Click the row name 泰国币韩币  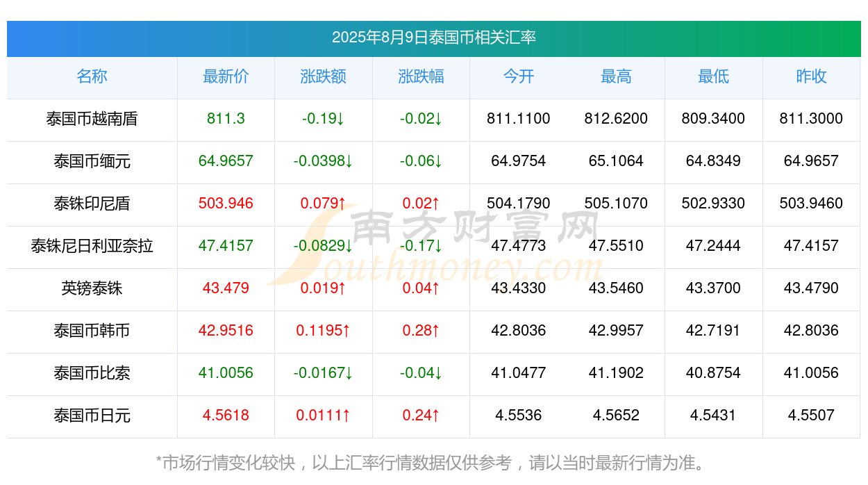pos(92,331)
